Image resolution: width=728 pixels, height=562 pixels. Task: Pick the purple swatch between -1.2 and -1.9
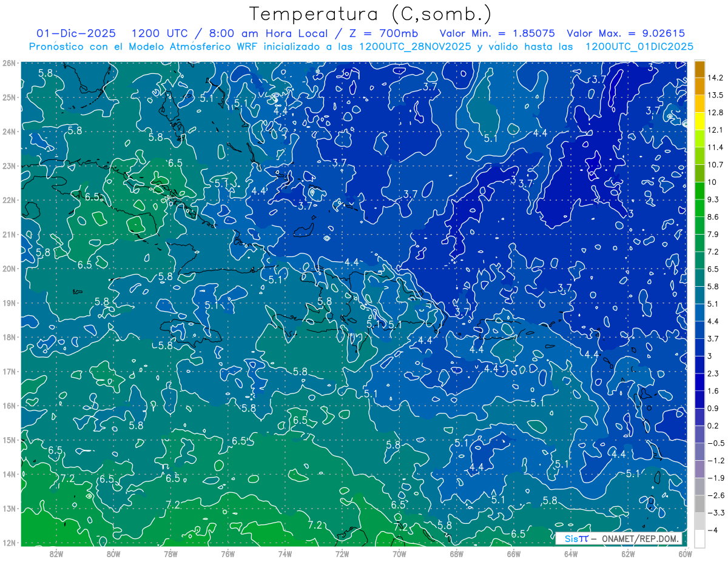[699, 469]
